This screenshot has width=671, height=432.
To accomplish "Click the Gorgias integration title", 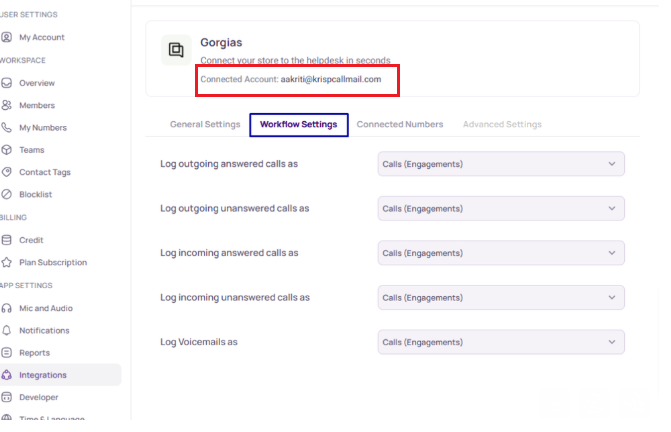I will (x=221, y=42).
